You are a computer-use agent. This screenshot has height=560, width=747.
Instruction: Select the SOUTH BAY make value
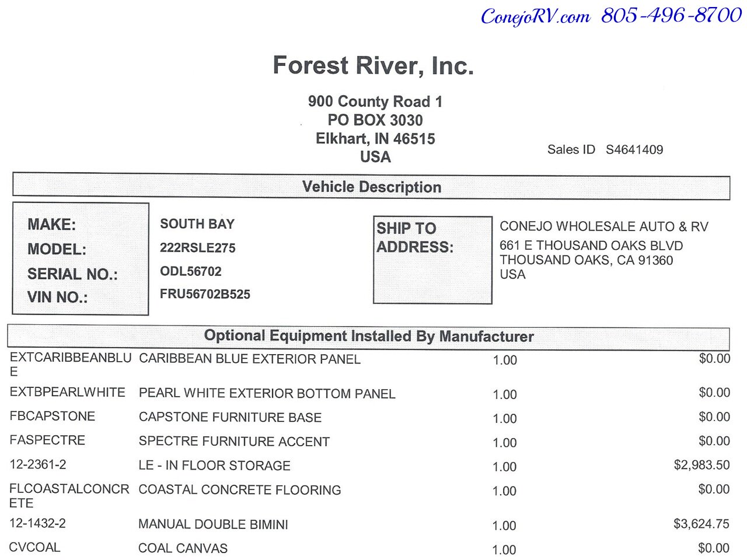(197, 224)
